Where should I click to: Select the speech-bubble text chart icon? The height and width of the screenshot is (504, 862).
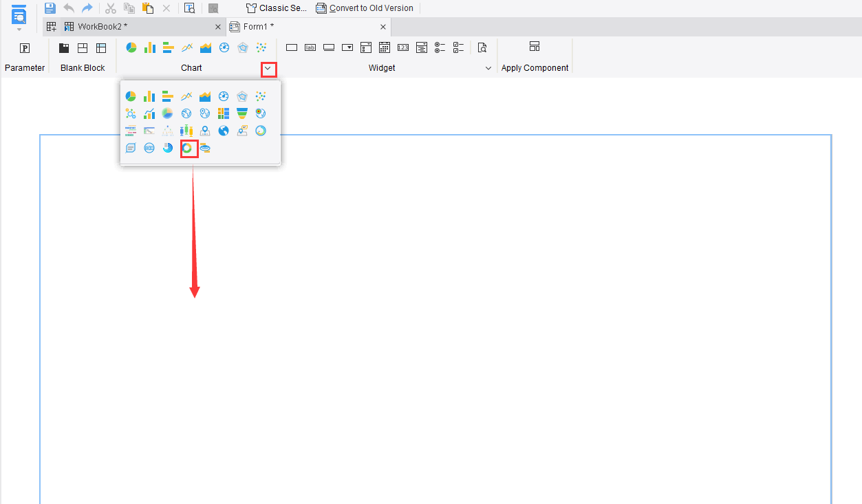coord(131,148)
